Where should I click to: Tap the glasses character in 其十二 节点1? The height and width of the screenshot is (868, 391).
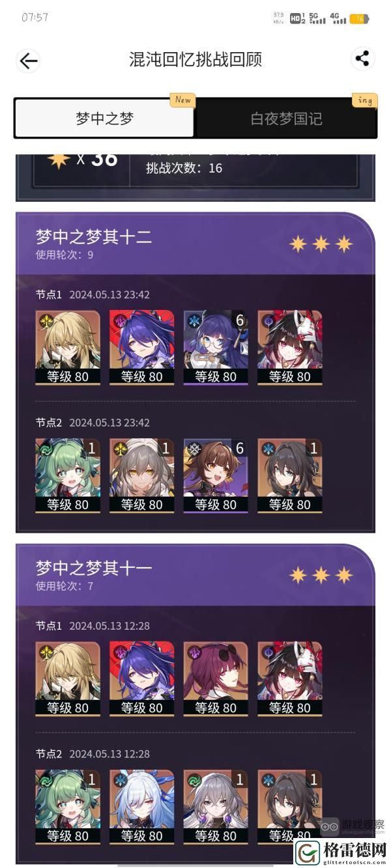216,348
